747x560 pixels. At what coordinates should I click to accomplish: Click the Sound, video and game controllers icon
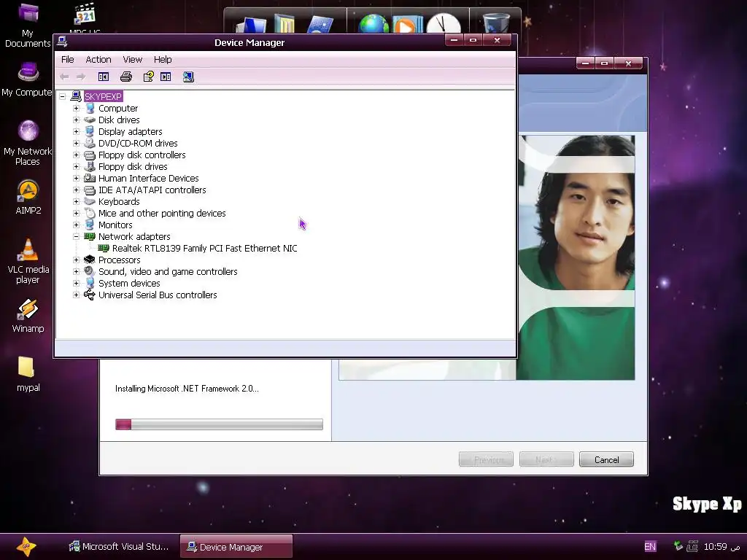(x=90, y=271)
